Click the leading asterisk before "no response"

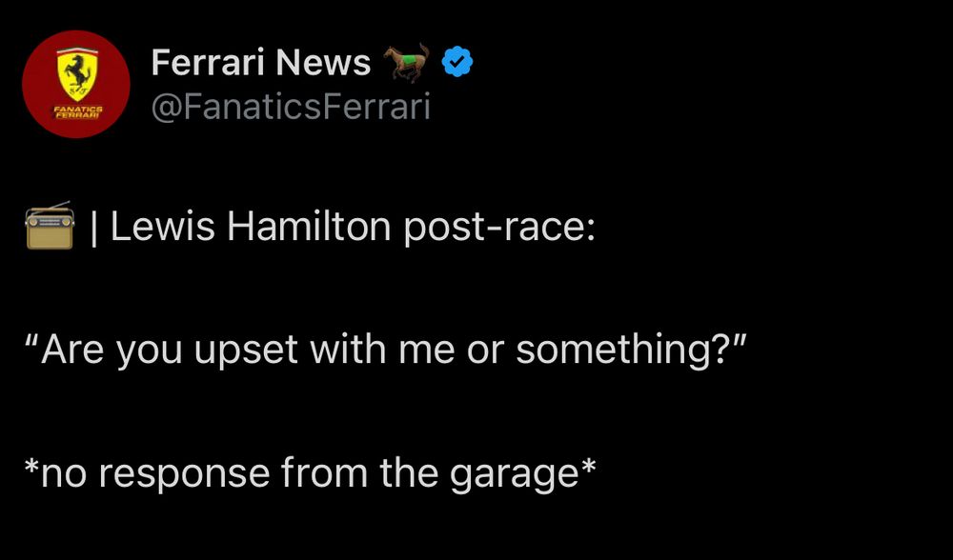click(31, 467)
